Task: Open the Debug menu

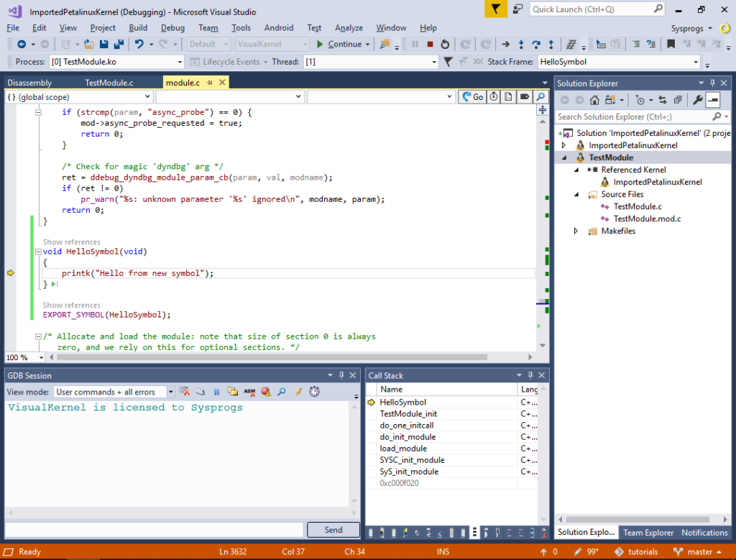Action: tap(172, 27)
